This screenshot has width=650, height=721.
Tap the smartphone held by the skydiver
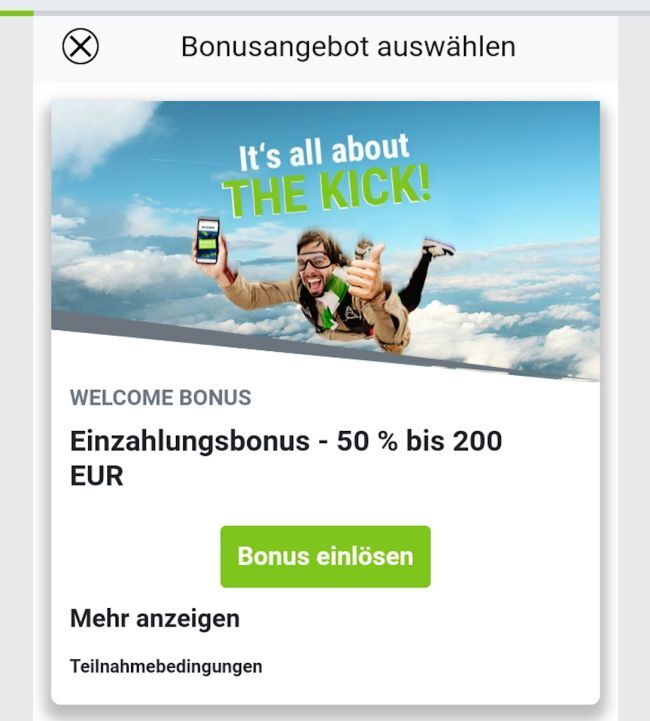click(207, 240)
